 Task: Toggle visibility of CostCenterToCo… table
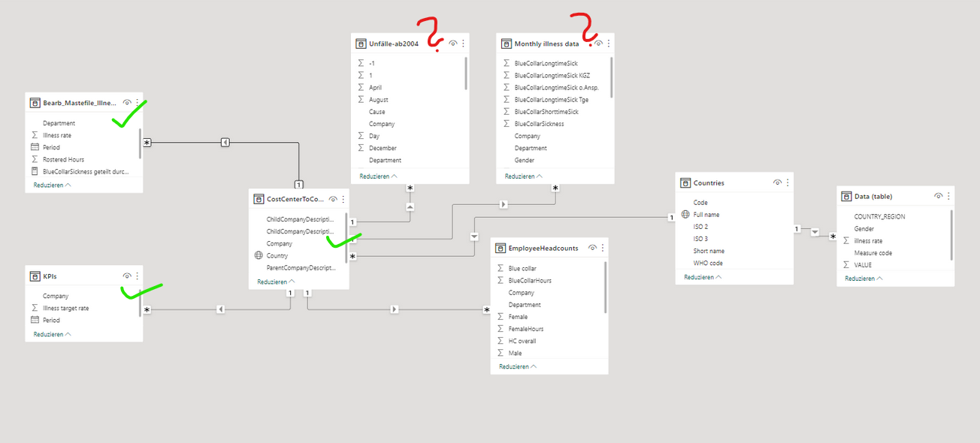tap(333, 199)
